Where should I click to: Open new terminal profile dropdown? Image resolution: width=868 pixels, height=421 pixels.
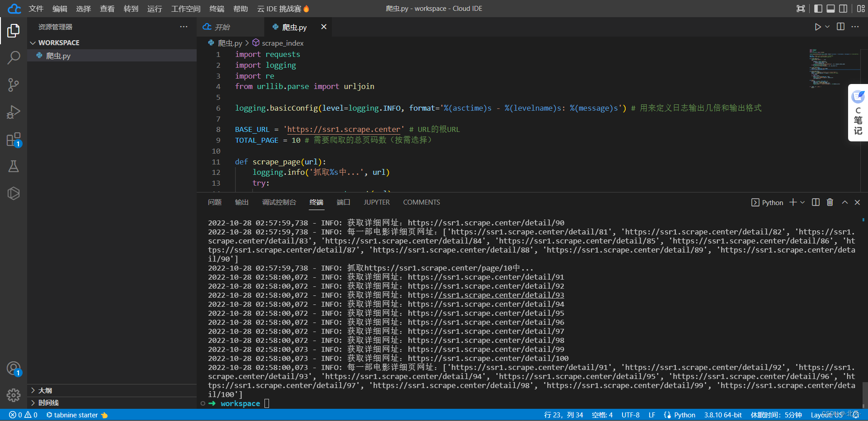[x=802, y=202]
